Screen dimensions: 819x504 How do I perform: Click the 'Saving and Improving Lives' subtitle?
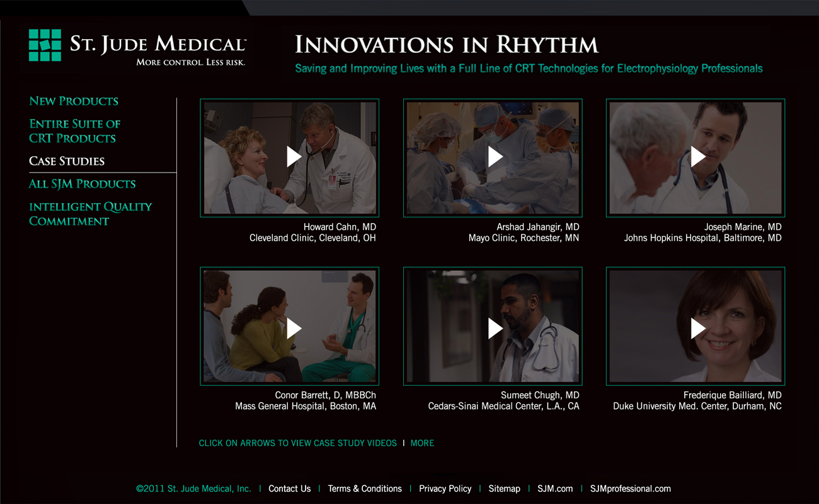(x=529, y=68)
